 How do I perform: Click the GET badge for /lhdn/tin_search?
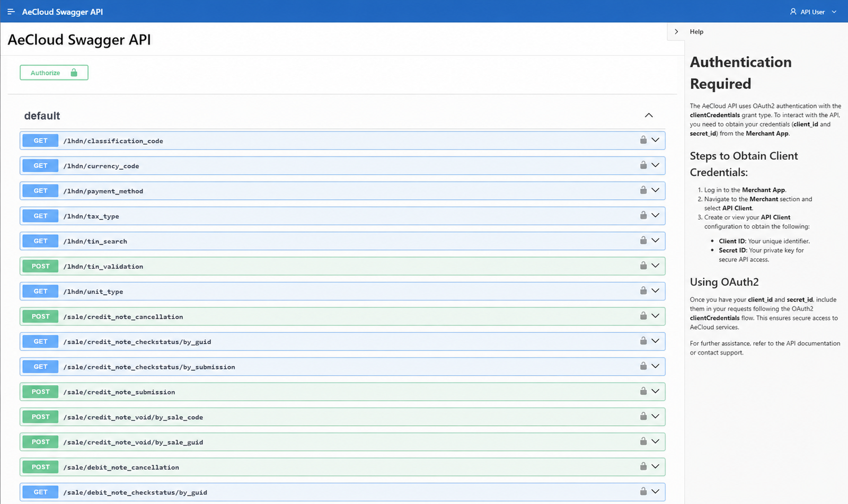click(40, 241)
